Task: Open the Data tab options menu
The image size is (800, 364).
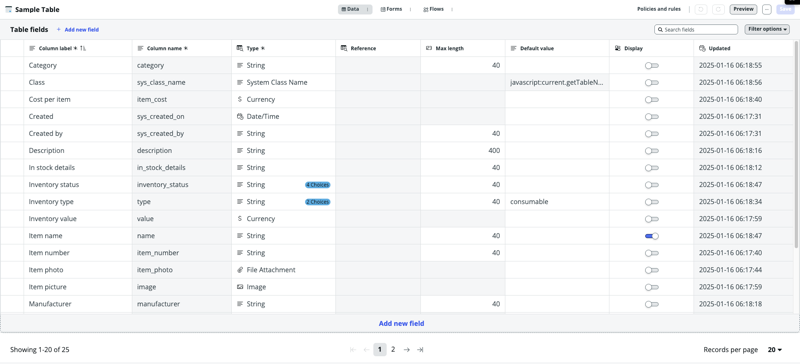Action: pyautogui.click(x=368, y=9)
